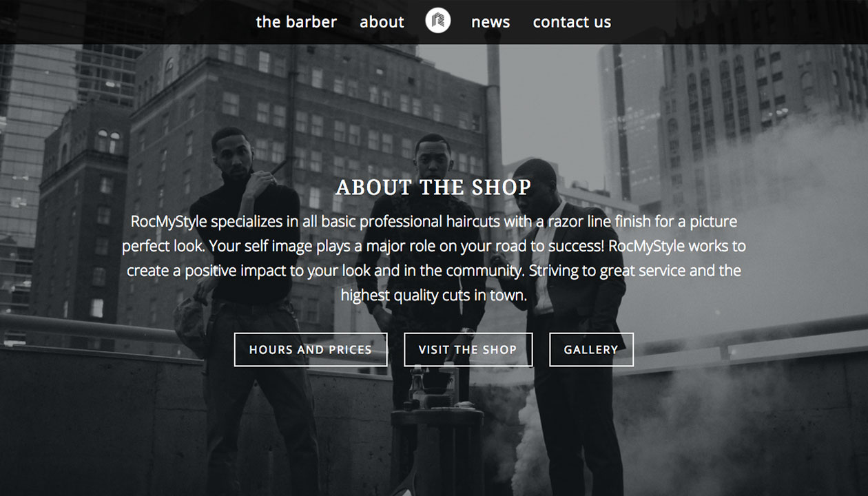Click the first word "RocMyStyle" in the paragraph
868x496 pixels.
169,222
